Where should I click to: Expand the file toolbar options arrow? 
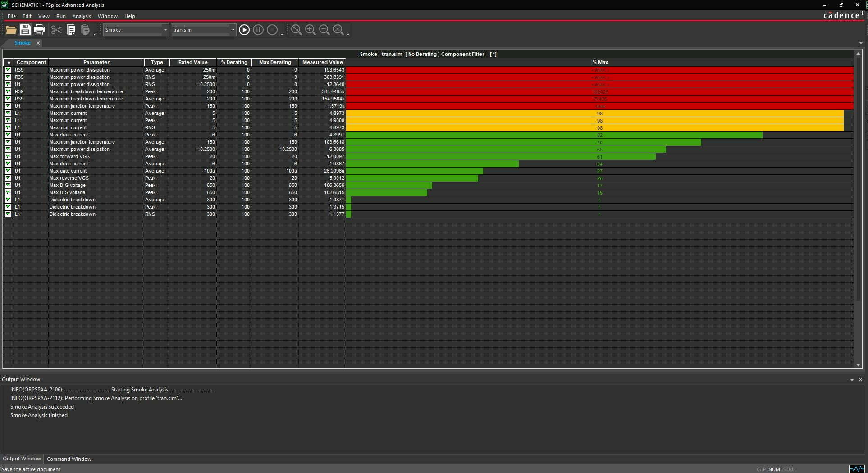click(95, 34)
